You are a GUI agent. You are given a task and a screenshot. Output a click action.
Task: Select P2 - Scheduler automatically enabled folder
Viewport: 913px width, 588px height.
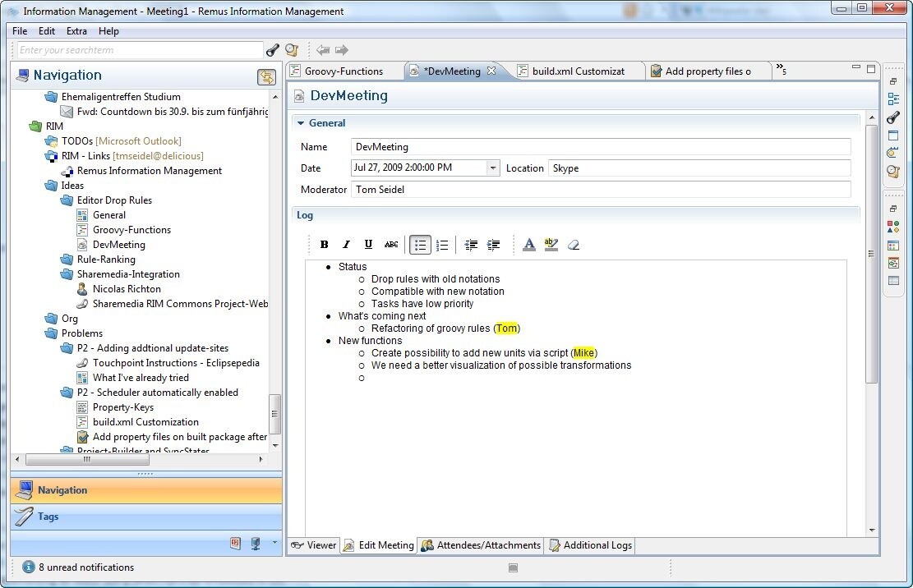point(157,393)
